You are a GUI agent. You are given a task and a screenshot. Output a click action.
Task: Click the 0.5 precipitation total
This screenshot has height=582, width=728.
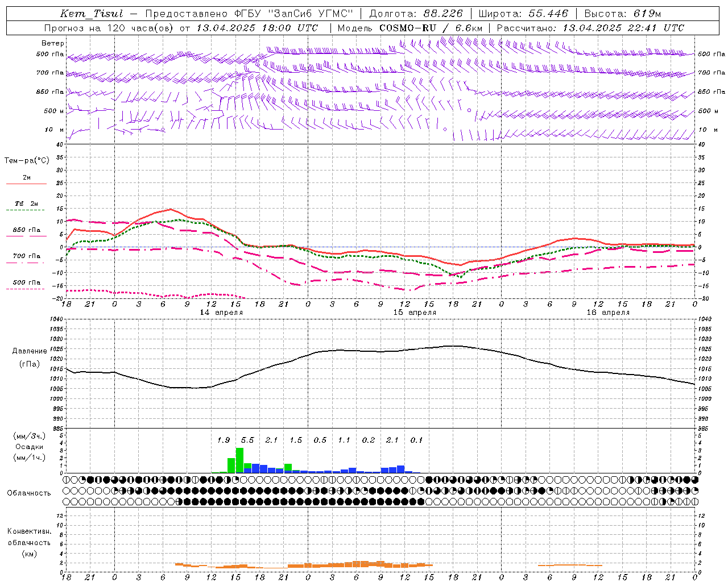320,440
